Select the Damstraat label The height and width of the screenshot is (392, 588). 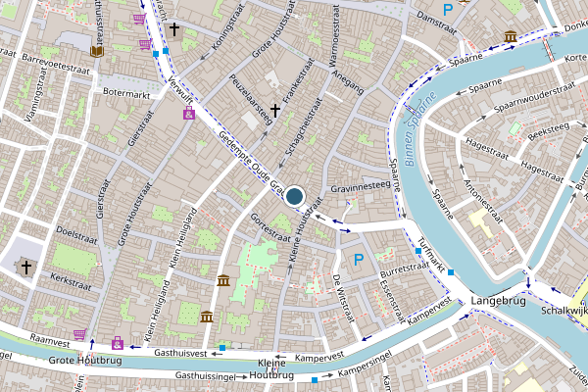(436, 24)
